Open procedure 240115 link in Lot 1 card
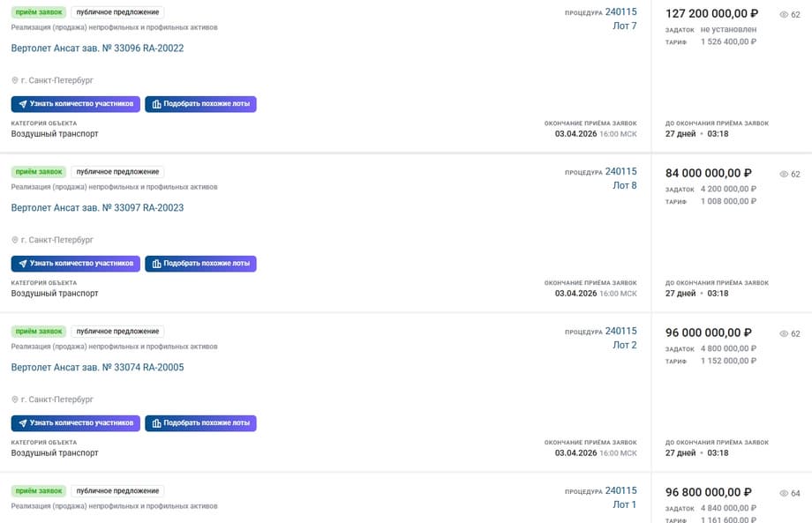The height and width of the screenshot is (523, 812). 620,490
